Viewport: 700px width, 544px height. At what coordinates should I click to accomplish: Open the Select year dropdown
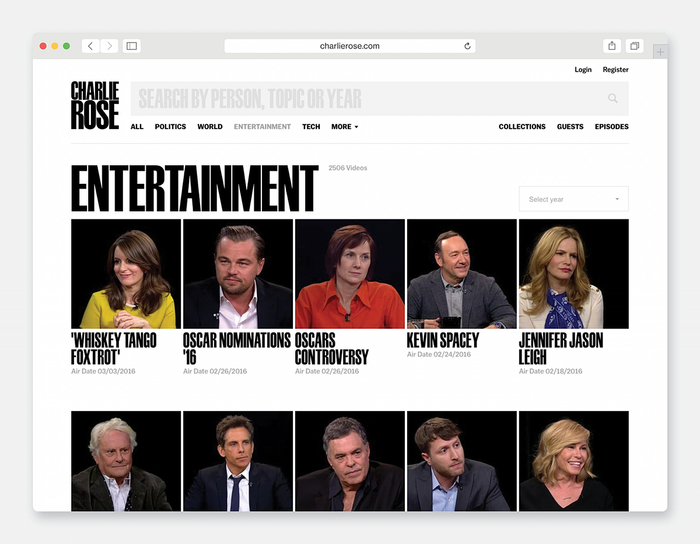[x=573, y=199]
